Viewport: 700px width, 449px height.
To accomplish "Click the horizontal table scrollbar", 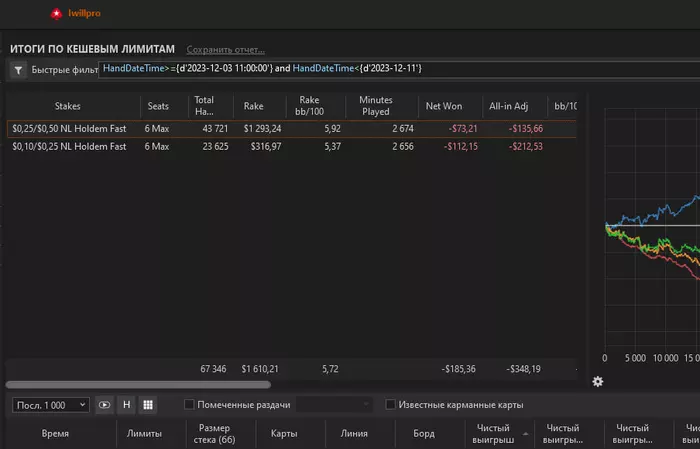I will (138, 384).
